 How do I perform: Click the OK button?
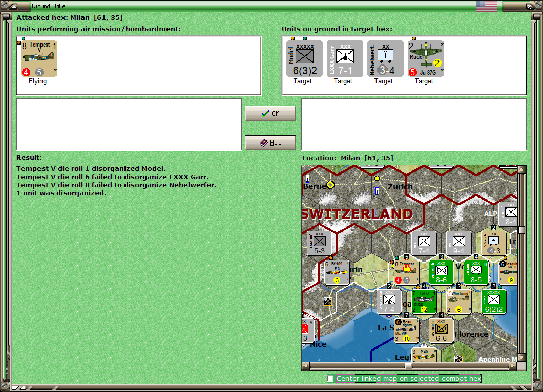pyautogui.click(x=270, y=114)
